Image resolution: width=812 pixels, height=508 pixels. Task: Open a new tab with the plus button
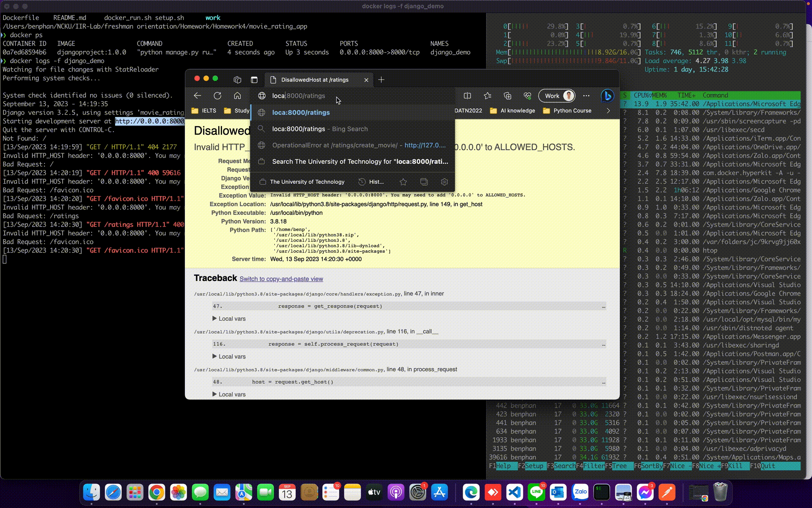[x=381, y=80]
